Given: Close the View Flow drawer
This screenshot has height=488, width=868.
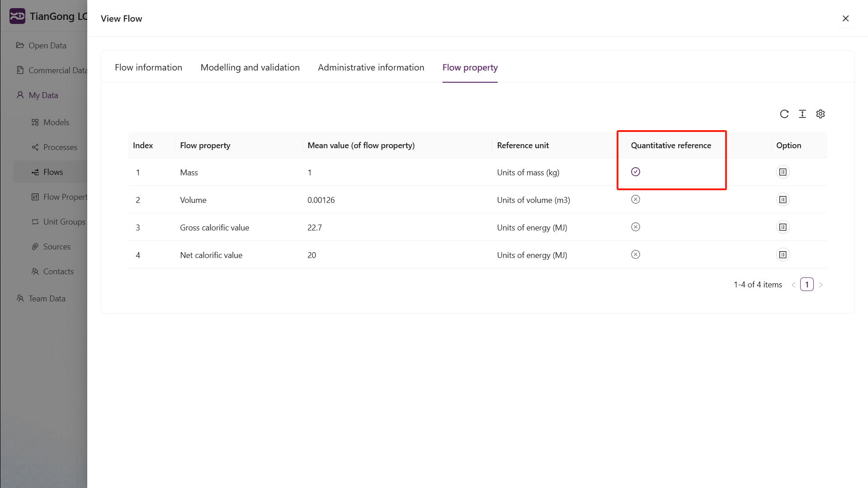Looking at the screenshot, I should (845, 19).
